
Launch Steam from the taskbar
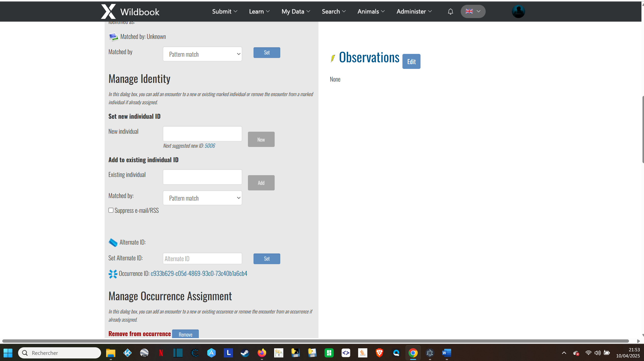[x=245, y=353]
